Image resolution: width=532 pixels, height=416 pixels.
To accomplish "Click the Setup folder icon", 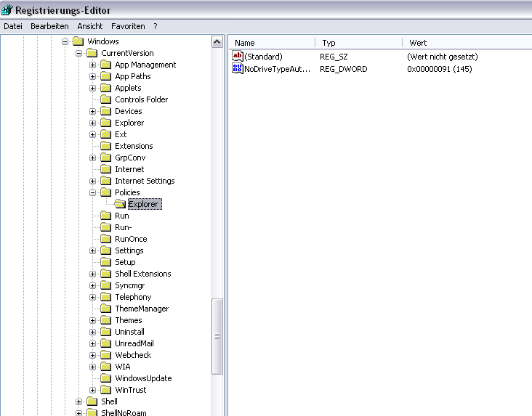I will coord(106,262).
